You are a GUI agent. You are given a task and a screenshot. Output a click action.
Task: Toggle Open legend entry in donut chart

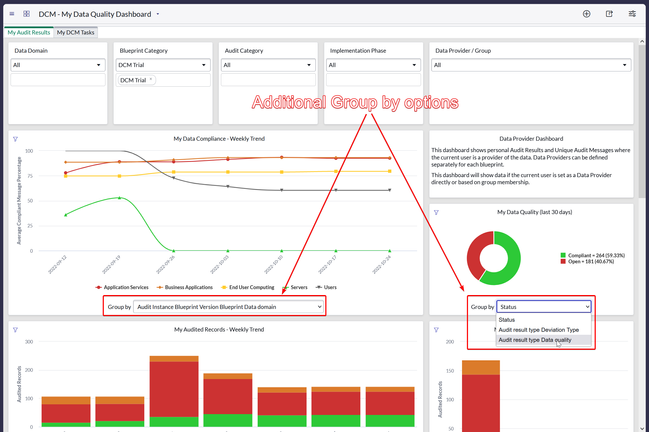(x=587, y=262)
